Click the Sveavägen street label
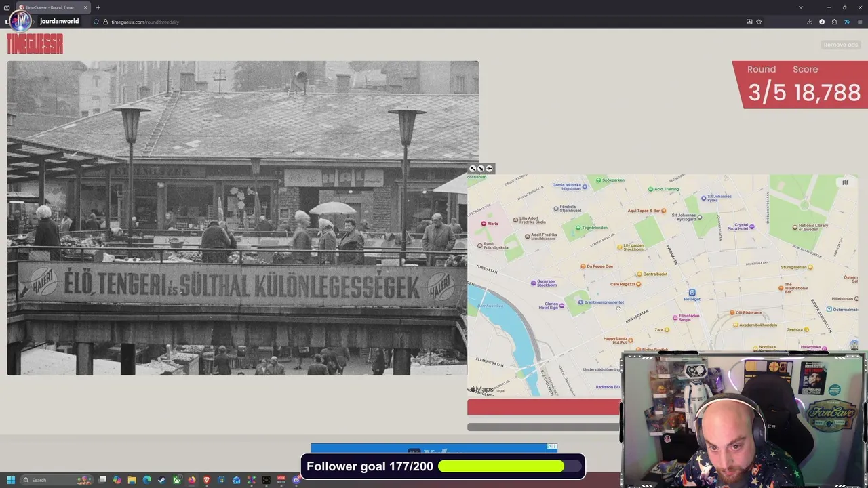This screenshot has height=488, width=868. click(673, 254)
